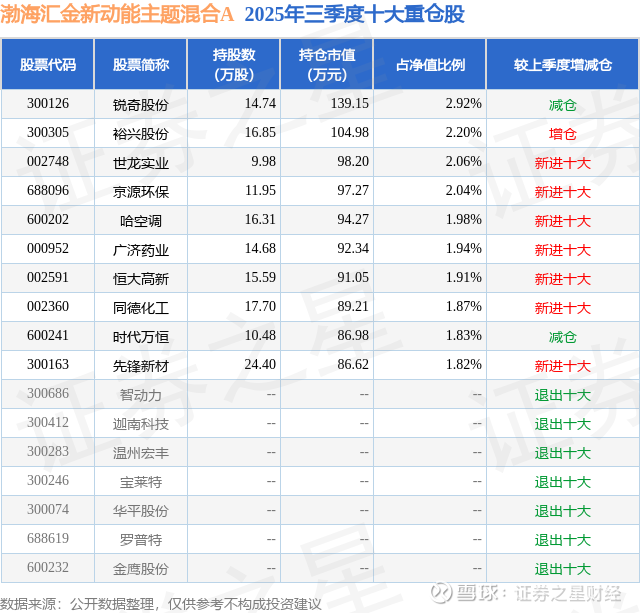Screen dimensions: 640x613
Task: Select stock code 600202
Action: (x=48, y=220)
